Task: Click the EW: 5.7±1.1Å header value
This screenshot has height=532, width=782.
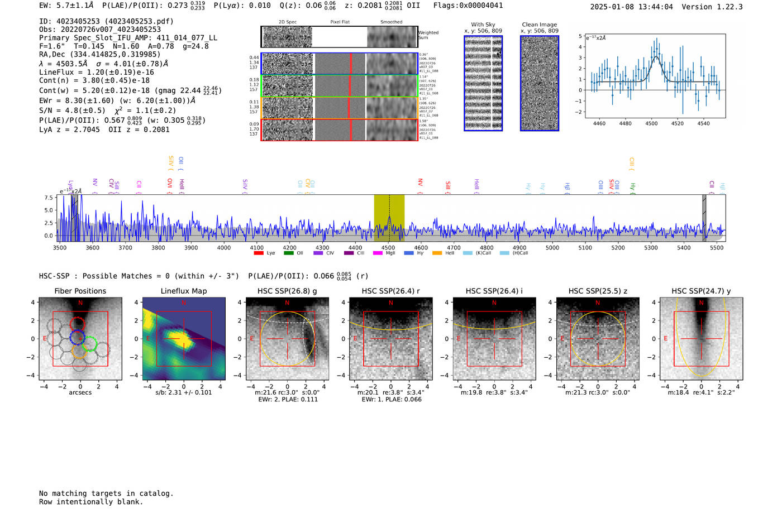Action: 66,6
